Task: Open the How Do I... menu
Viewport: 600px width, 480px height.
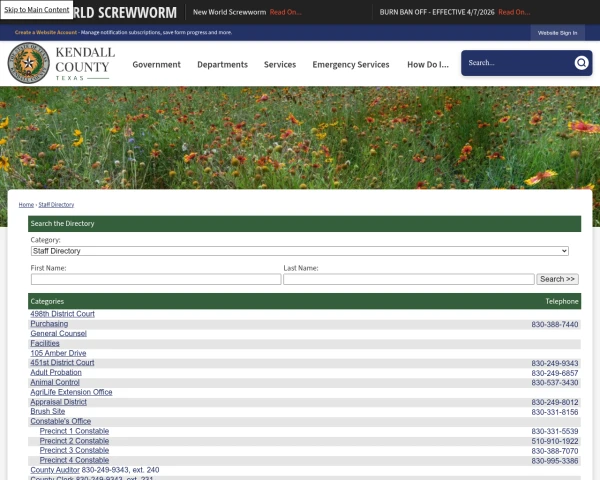Action: click(x=428, y=64)
